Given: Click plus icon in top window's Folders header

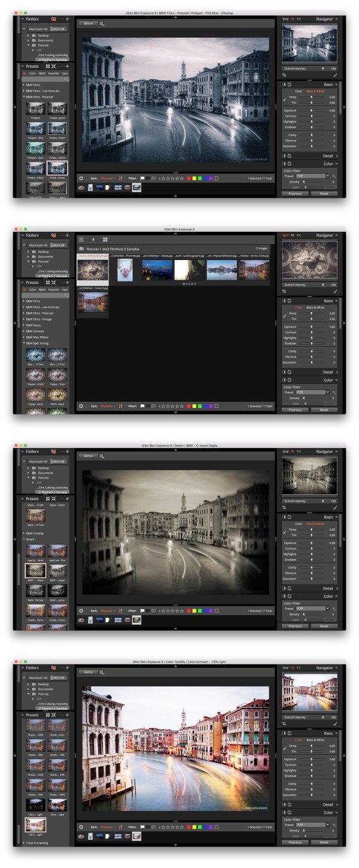Looking at the screenshot, I should point(67,19).
